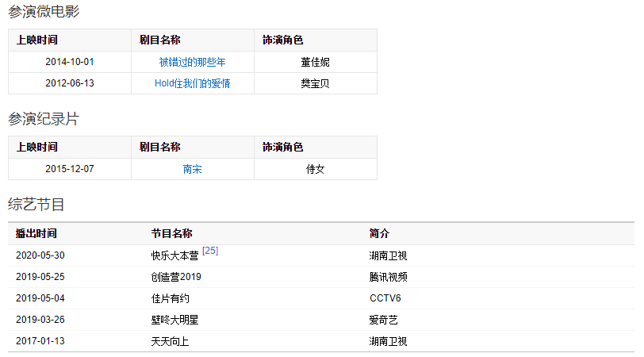644x357 pixels.
Task: Click the 壁咚大明星 program name
Action: 174,320
